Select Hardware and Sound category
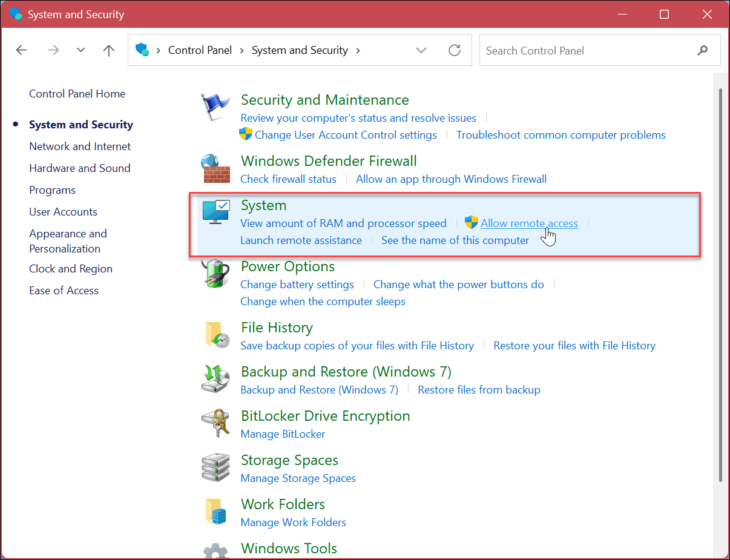This screenshot has height=560, width=730. coord(80,168)
